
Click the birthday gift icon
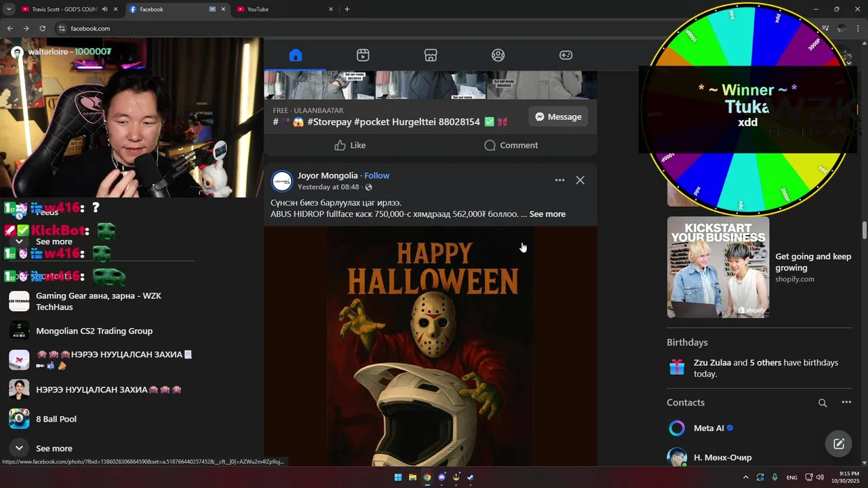coord(677,367)
